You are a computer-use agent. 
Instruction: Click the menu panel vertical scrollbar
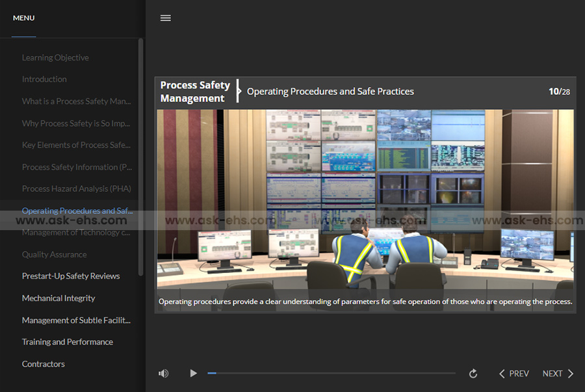click(141, 156)
